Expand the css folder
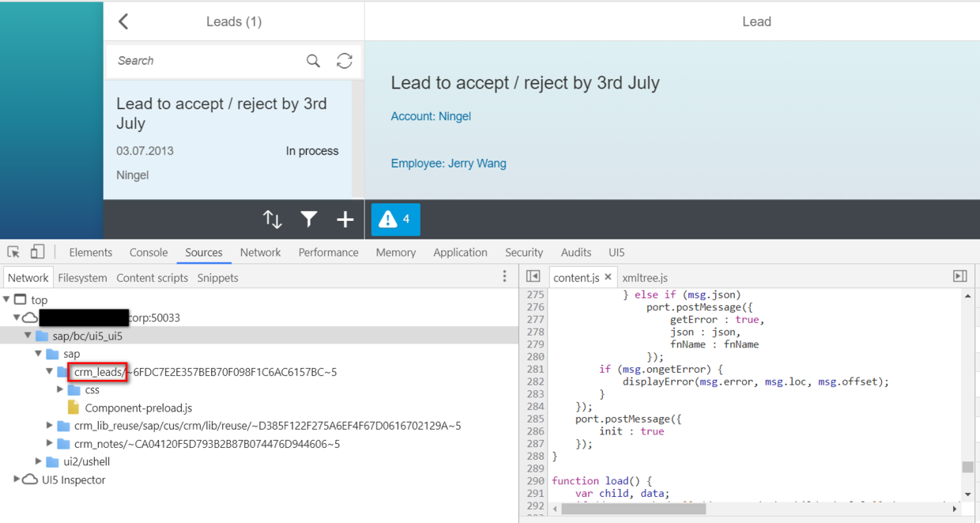This screenshot has width=980, height=523. pos(60,389)
